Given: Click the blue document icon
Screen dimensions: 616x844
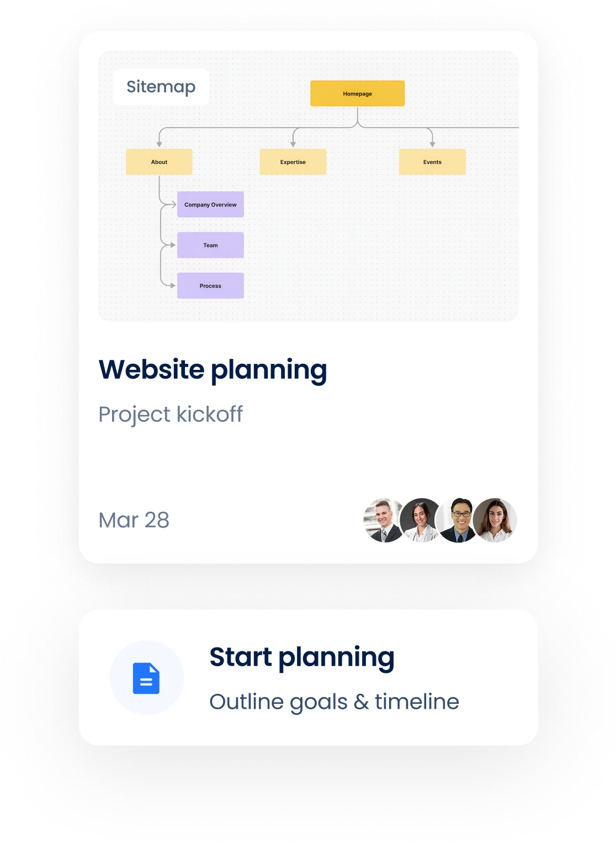Looking at the screenshot, I should (x=146, y=678).
